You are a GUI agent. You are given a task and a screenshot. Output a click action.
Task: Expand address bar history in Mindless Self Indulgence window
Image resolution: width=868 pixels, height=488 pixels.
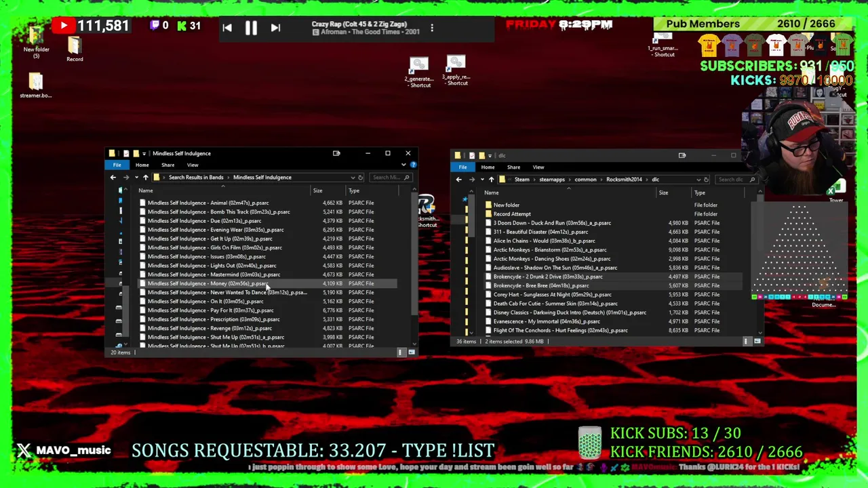tap(353, 178)
